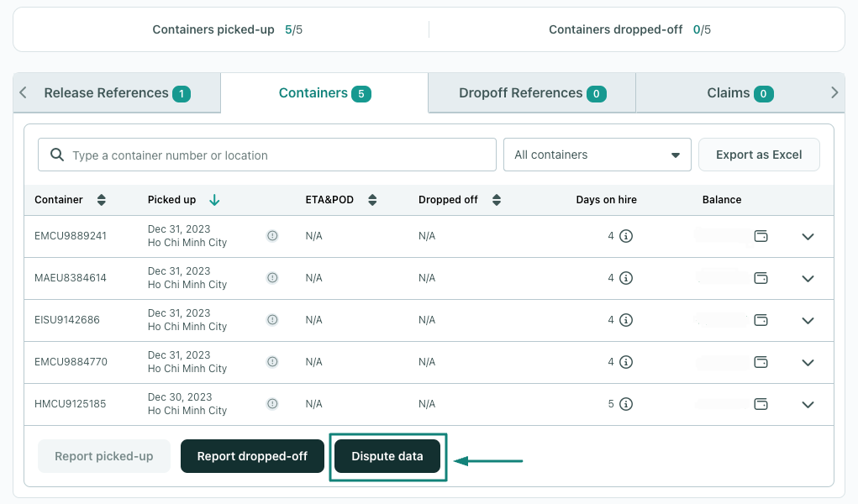
Task: Sort by ETA&POD column
Action: (x=372, y=200)
